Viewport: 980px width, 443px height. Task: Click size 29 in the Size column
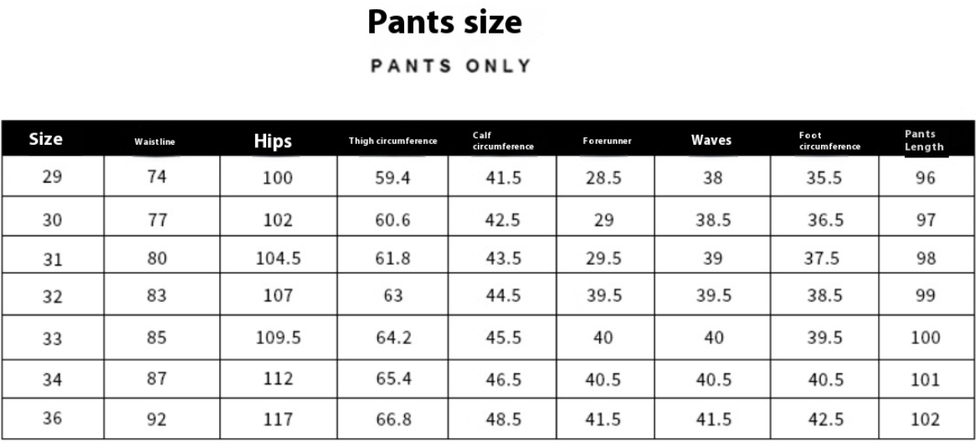[52, 177]
